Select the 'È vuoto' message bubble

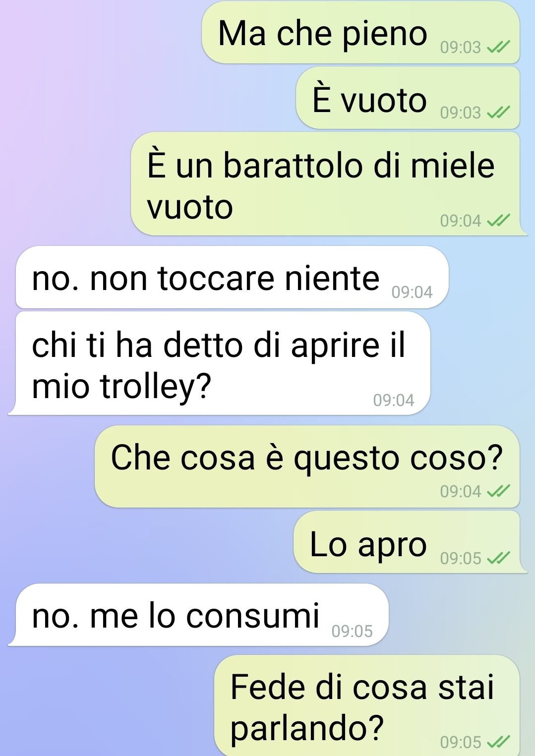408,98
